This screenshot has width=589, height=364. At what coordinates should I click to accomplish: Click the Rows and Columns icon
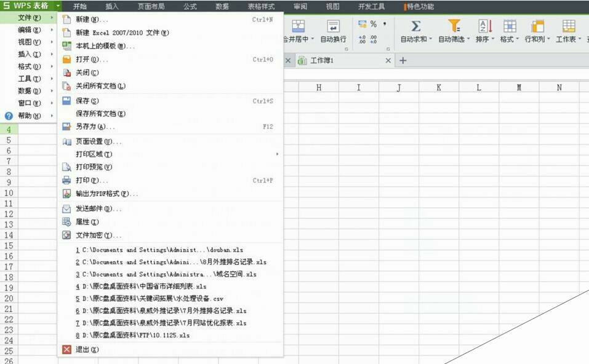point(537,26)
